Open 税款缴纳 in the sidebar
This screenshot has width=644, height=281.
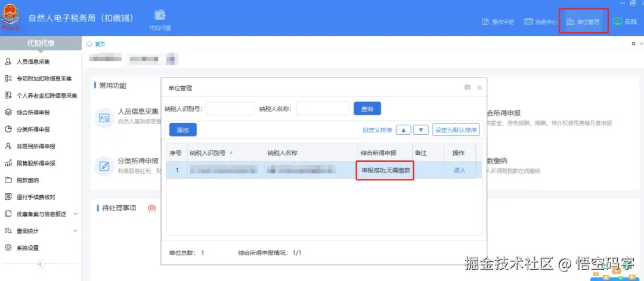pos(28,180)
